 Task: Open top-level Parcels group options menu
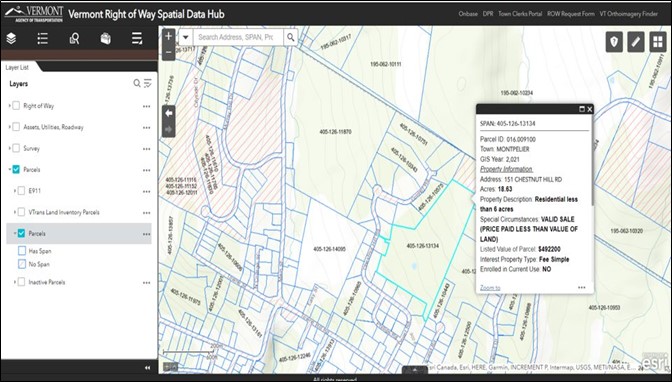[147, 170]
